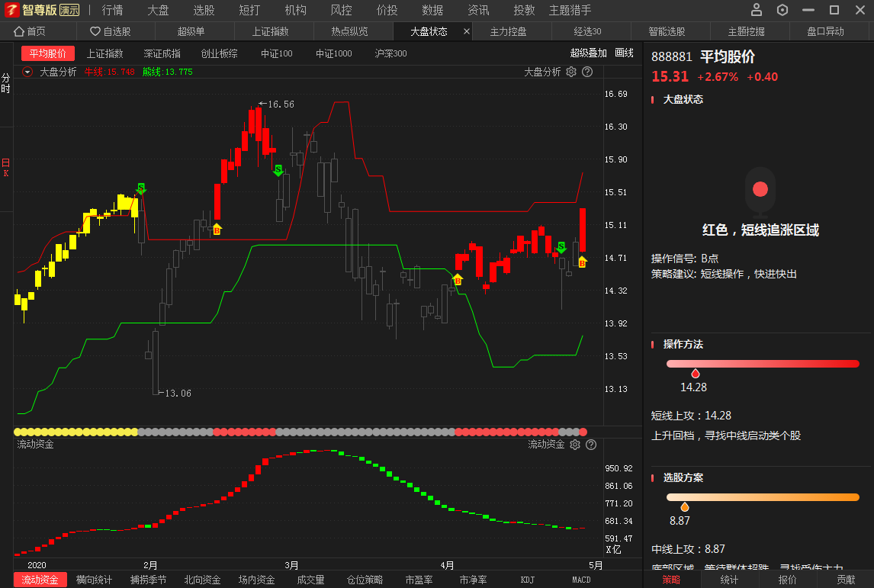Screen dimensions: 874x588
Task: Open 大盘分析 gear settings icon
Action: [571, 72]
